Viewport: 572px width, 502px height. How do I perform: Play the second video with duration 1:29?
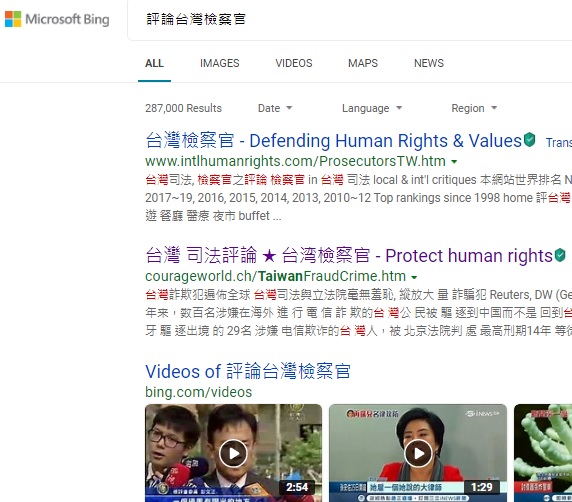[x=418, y=453]
